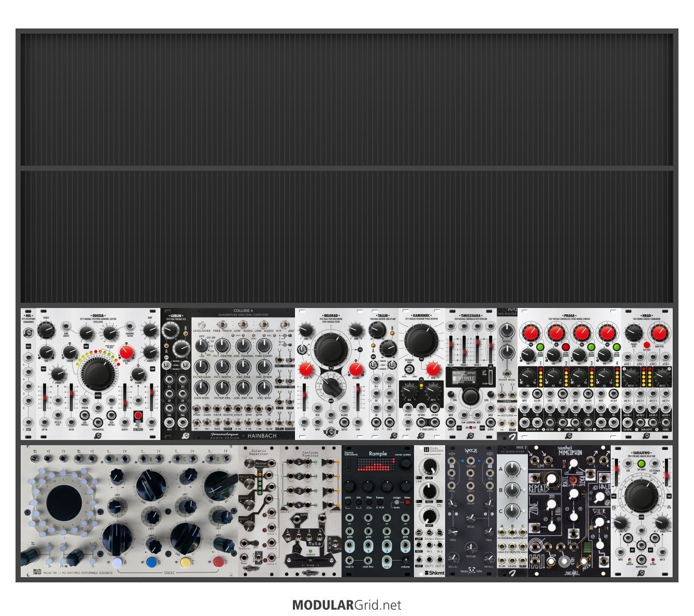Turn Odessa's red Spectral Tilt knob
This screenshot has width=694, height=616.
pos(126,353)
